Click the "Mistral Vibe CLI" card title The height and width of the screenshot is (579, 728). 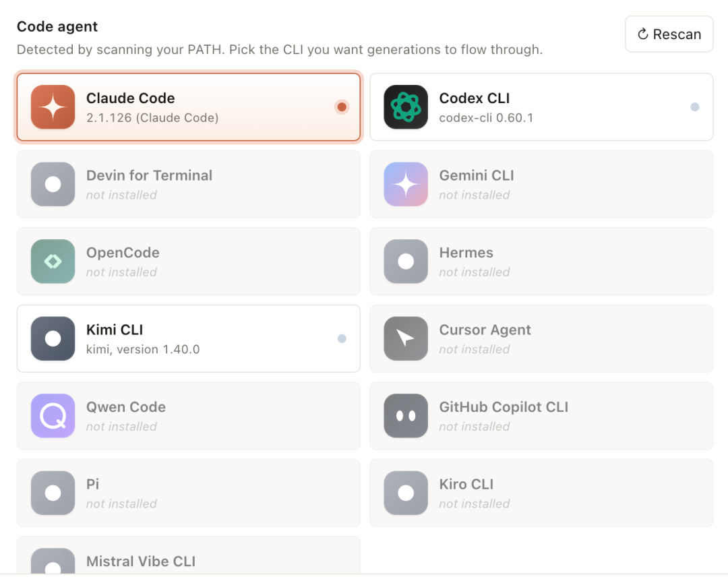141,561
